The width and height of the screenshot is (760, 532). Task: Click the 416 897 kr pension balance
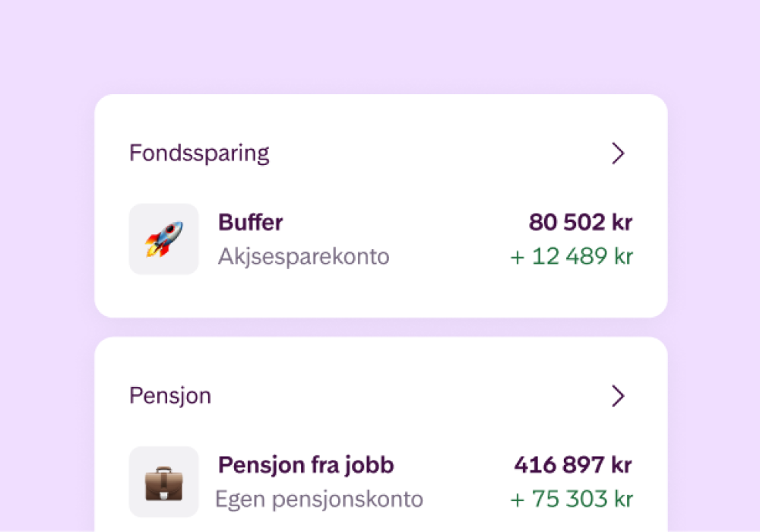[x=573, y=464]
